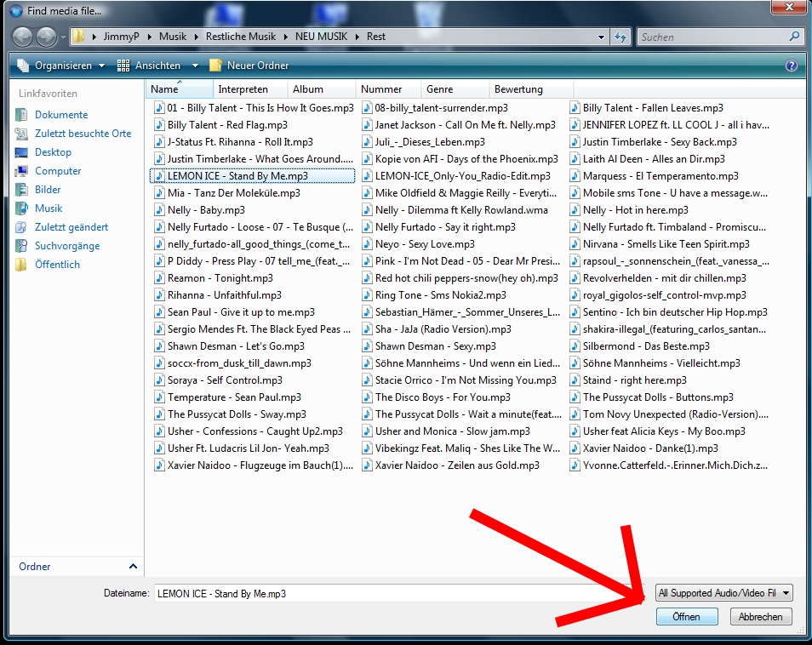
Task: Click the file icon of Reamon - Tonight.mp3
Action: (159, 278)
